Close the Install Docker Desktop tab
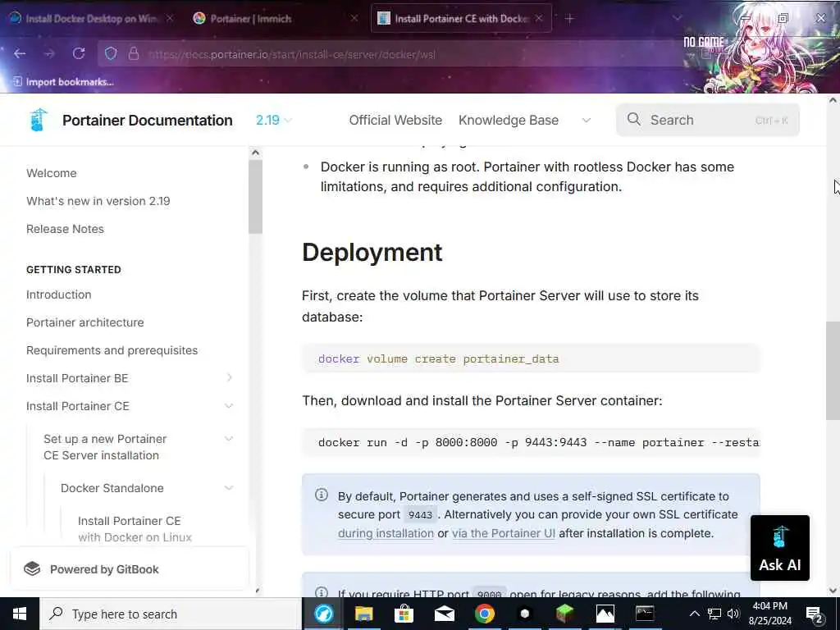 [x=169, y=18]
